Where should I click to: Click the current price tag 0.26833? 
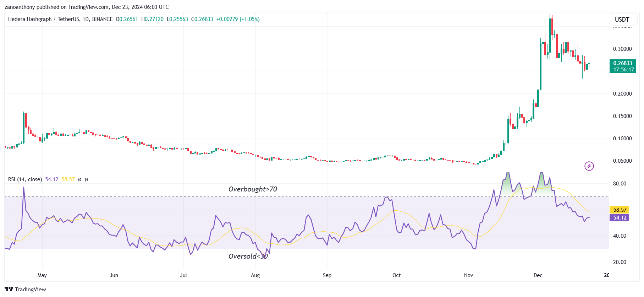pyautogui.click(x=623, y=63)
